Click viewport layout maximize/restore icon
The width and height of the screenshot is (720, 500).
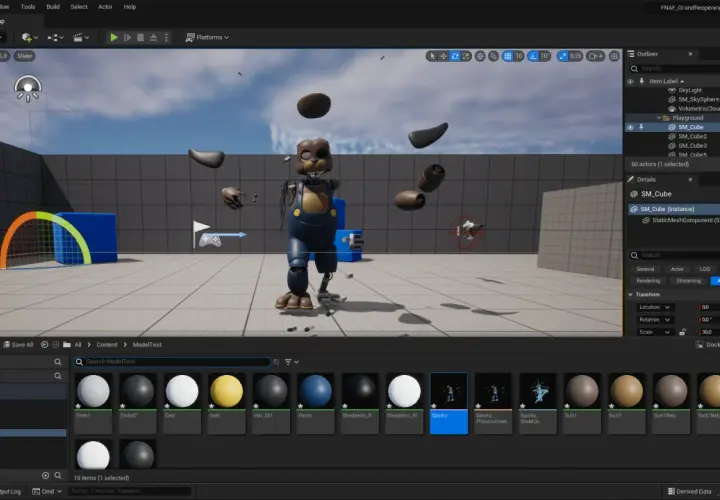pyautogui.click(x=614, y=56)
